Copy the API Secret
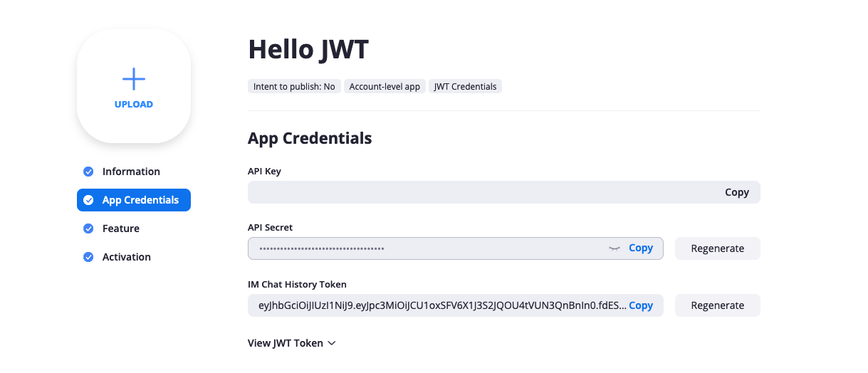 tap(641, 248)
